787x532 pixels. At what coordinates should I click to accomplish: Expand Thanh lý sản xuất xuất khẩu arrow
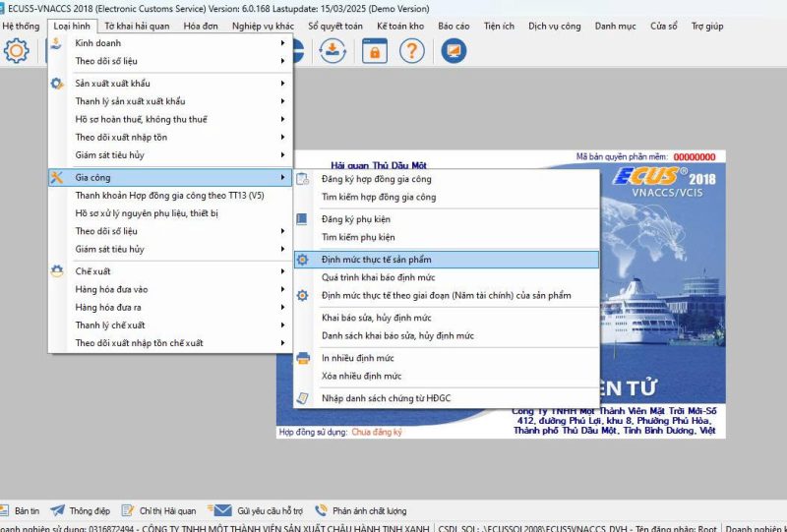[x=282, y=101]
